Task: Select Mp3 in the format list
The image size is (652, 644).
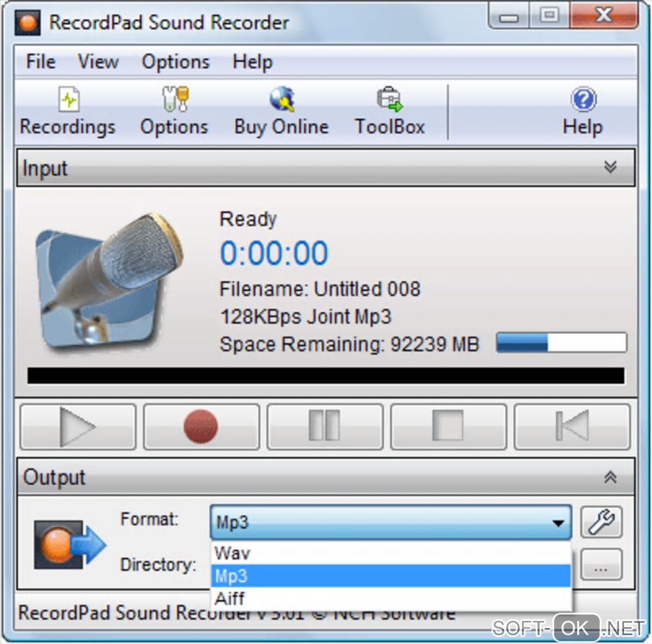Action: [x=391, y=576]
